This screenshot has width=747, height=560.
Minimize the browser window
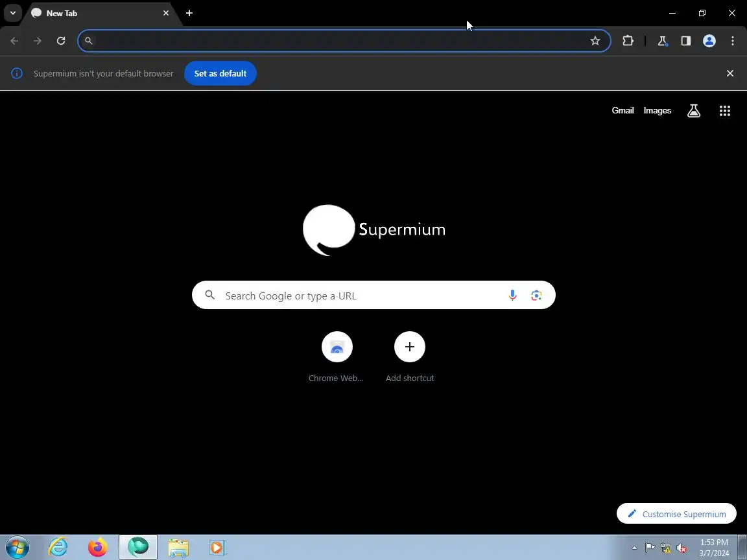click(x=672, y=13)
